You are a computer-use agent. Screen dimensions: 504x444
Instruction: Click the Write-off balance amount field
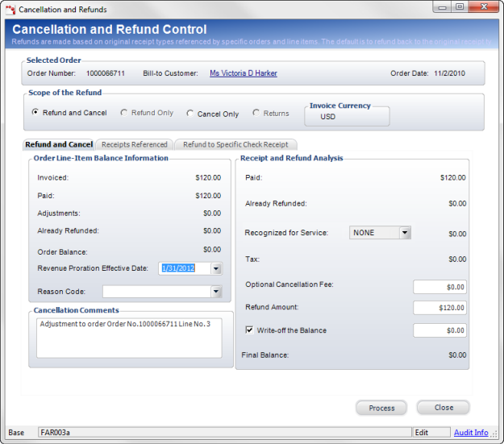(x=439, y=330)
